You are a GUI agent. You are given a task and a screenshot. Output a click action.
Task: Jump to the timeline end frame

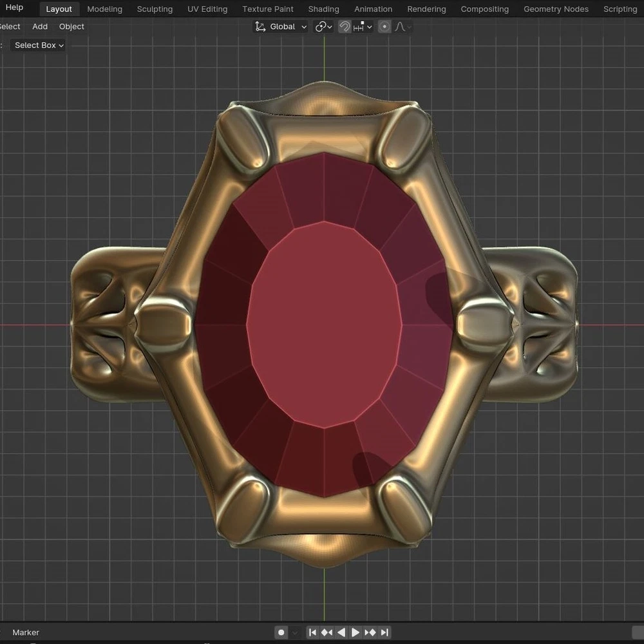tap(384, 632)
